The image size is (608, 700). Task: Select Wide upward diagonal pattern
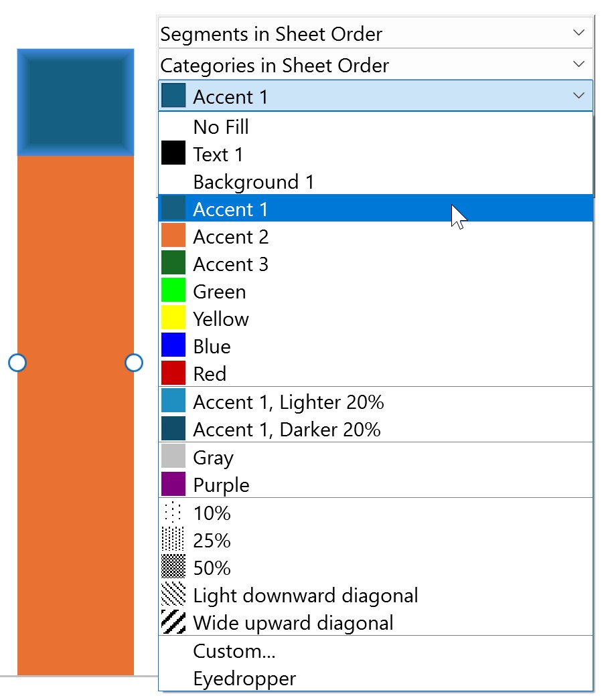click(293, 623)
